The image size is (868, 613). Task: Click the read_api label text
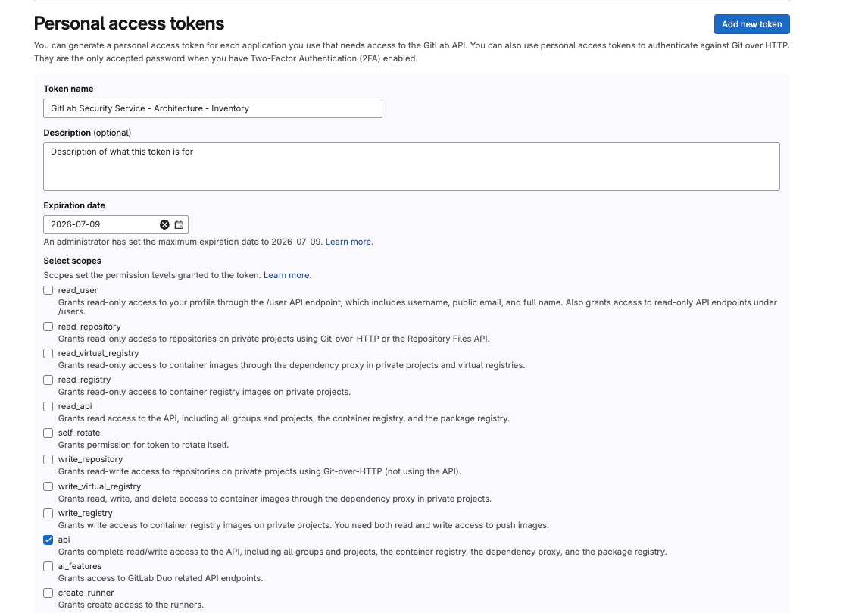(75, 406)
